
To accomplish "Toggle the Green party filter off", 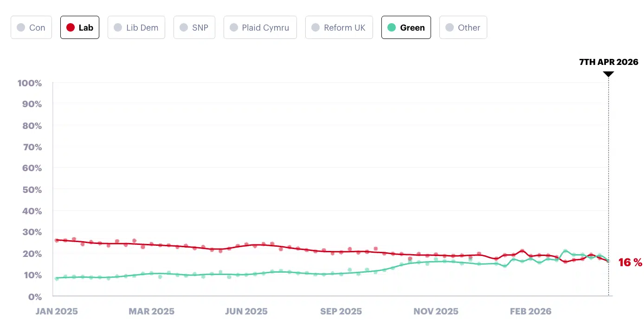I will point(406,27).
